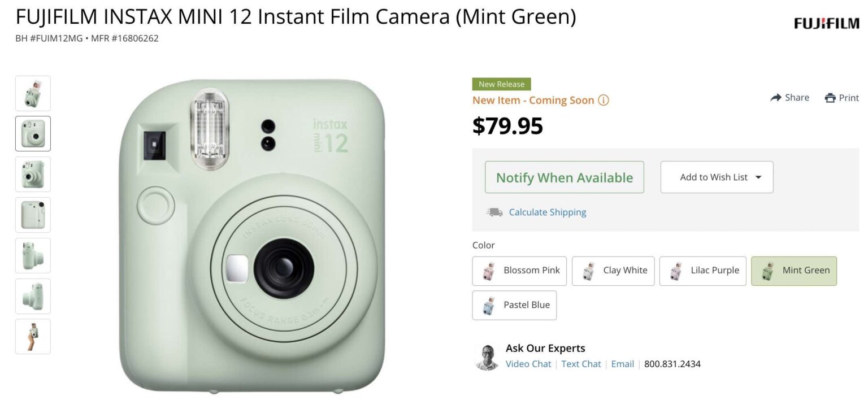868x409 pixels.
Task: Select the Lilac Purple color option
Action: (702, 271)
